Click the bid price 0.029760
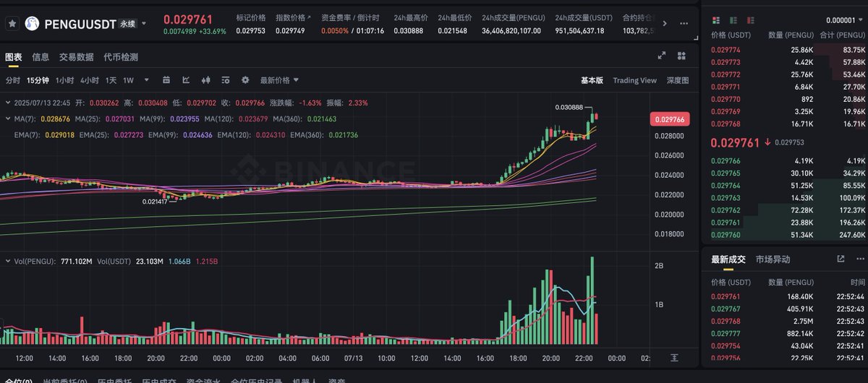The image size is (868, 383). [726, 235]
